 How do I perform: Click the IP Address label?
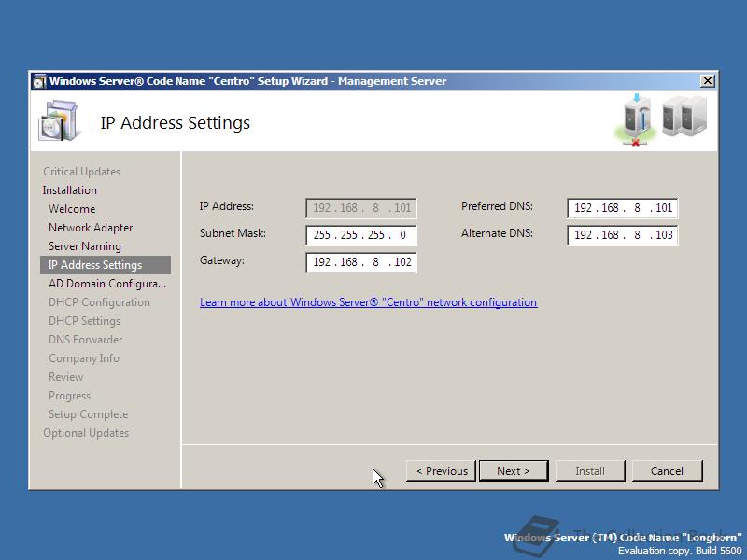click(226, 206)
